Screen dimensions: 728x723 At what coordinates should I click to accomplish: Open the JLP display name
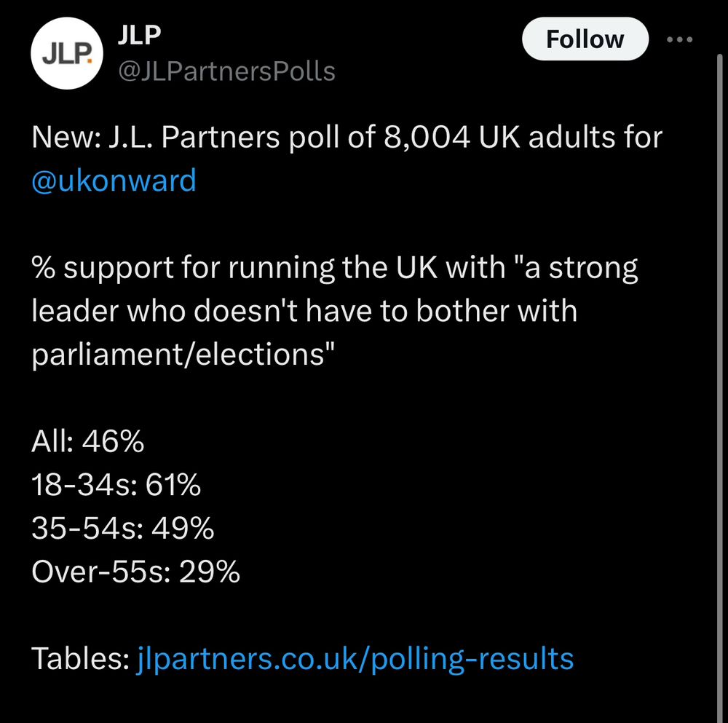[139, 35]
